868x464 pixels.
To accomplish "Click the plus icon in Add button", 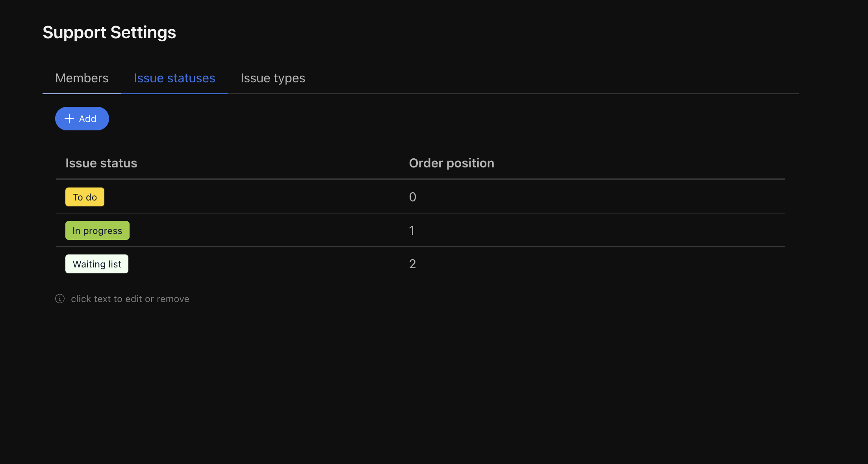I will 69,119.
